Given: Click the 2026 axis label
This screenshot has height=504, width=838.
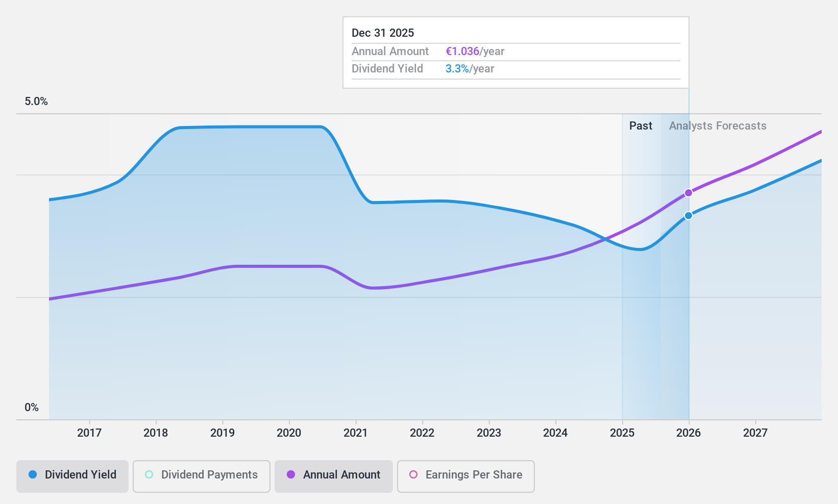Looking at the screenshot, I should click(x=688, y=433).
